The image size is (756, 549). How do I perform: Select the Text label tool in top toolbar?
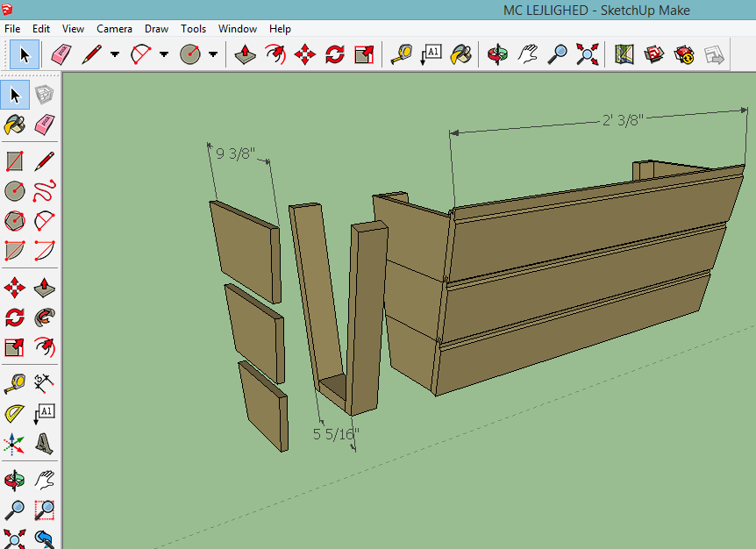(x=431, y=54)
